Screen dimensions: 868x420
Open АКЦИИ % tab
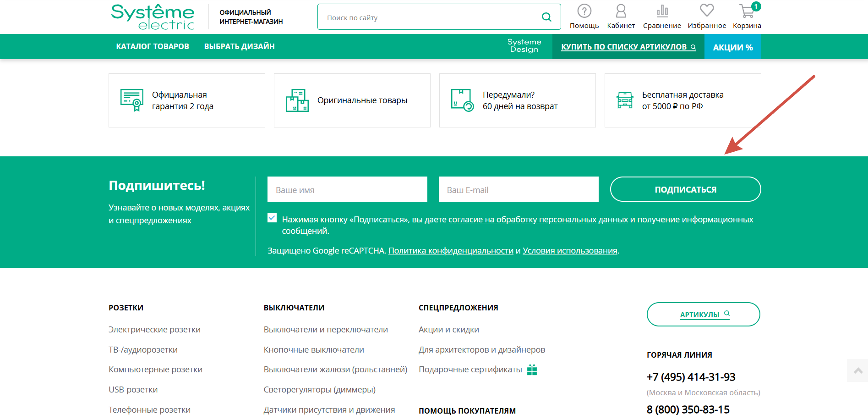(733, 47)
